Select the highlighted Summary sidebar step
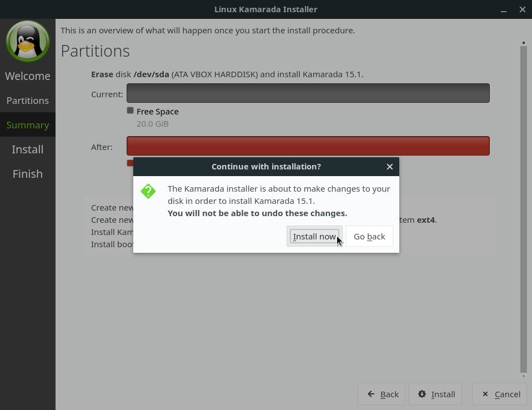Screen dimensions: 532x410 click(x=28, y=125)
